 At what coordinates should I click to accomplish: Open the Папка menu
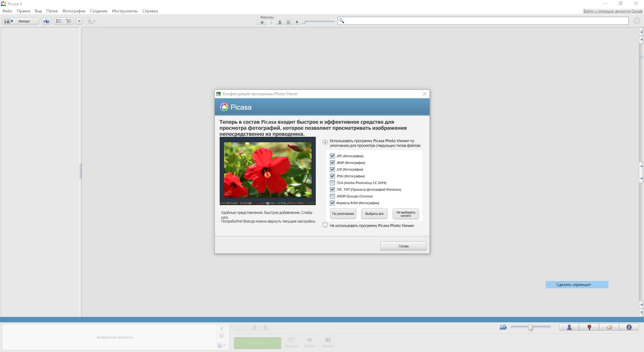[52, 11]
